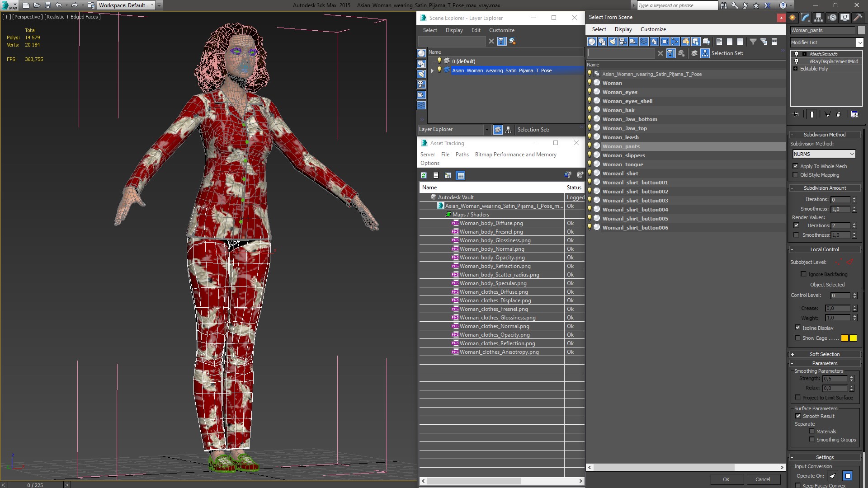868x488 pixels.
Task: Open the Motion command panel tab
Action: pos(832,18)
